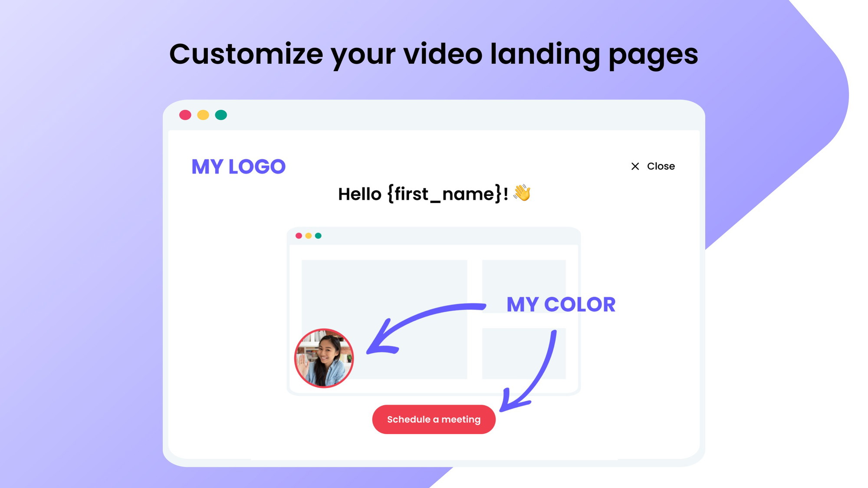Click the small yellow dot in the inner mockup window
This screenshot has width=868, height=488.
point(309,236)
